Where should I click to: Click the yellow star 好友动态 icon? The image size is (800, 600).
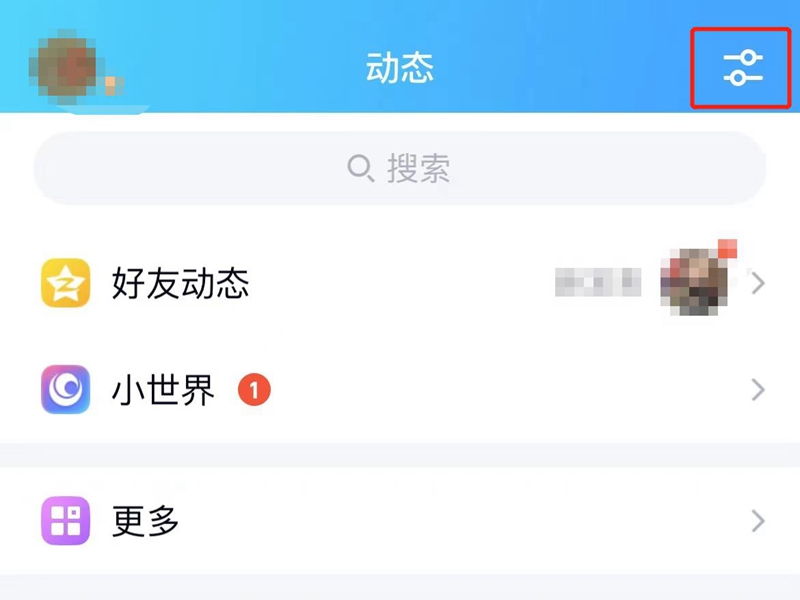pos(65,283)
